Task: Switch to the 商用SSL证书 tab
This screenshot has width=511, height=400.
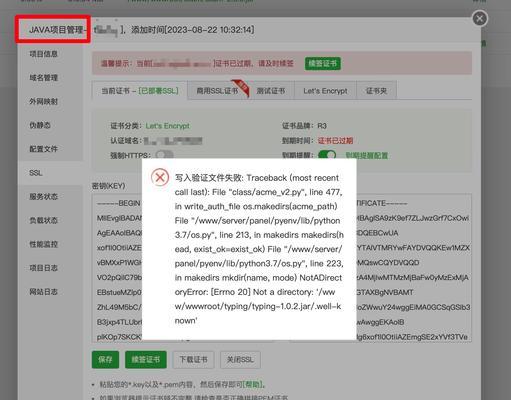Action: [217, 91]
